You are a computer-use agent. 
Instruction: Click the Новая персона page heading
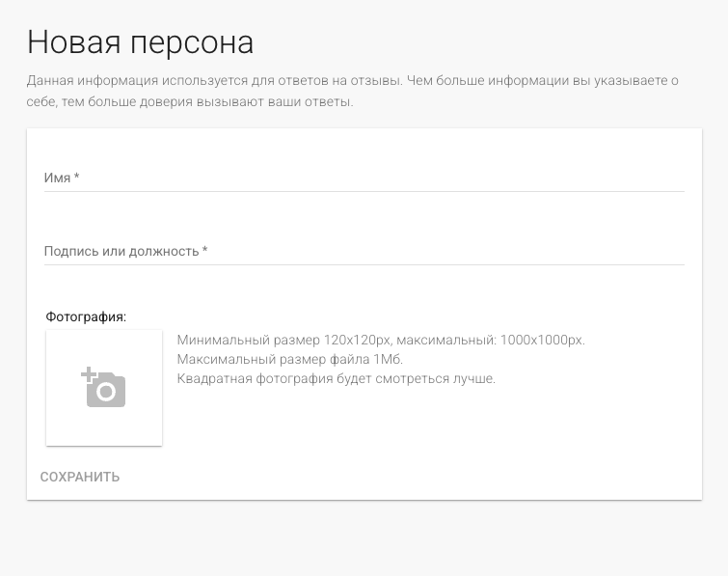pos(140,42)
